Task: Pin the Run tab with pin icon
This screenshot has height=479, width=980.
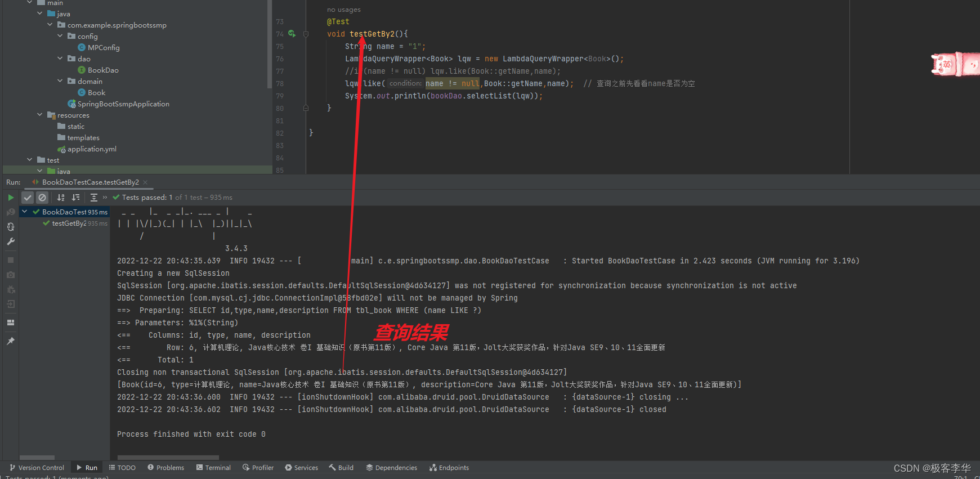Action: tap(11, 341)
